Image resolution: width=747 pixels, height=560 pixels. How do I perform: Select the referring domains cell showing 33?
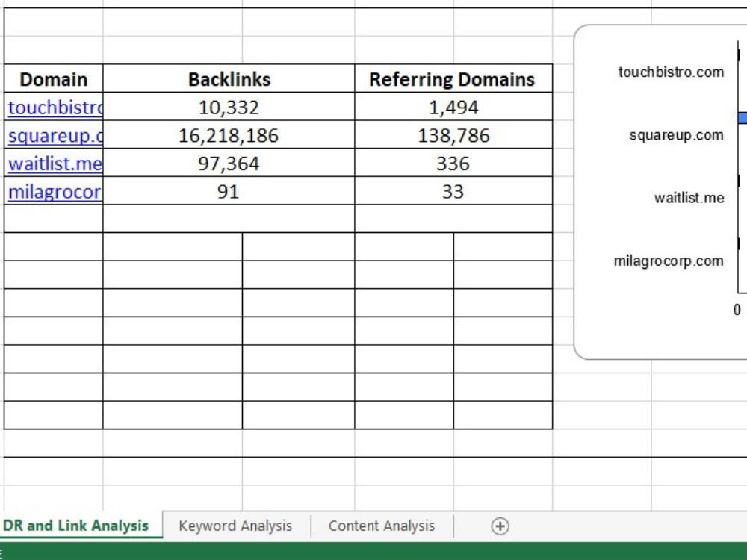click(453, 191)
